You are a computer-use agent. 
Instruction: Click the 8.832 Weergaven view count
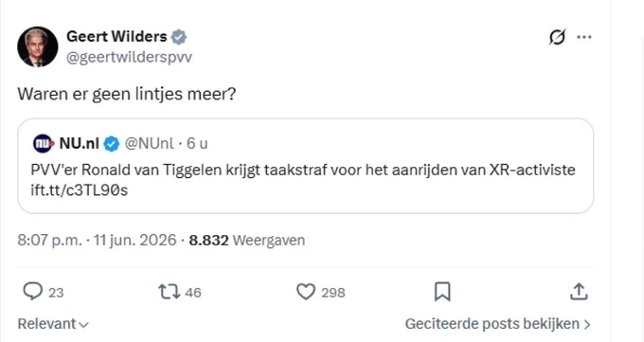tap(247, 240)
